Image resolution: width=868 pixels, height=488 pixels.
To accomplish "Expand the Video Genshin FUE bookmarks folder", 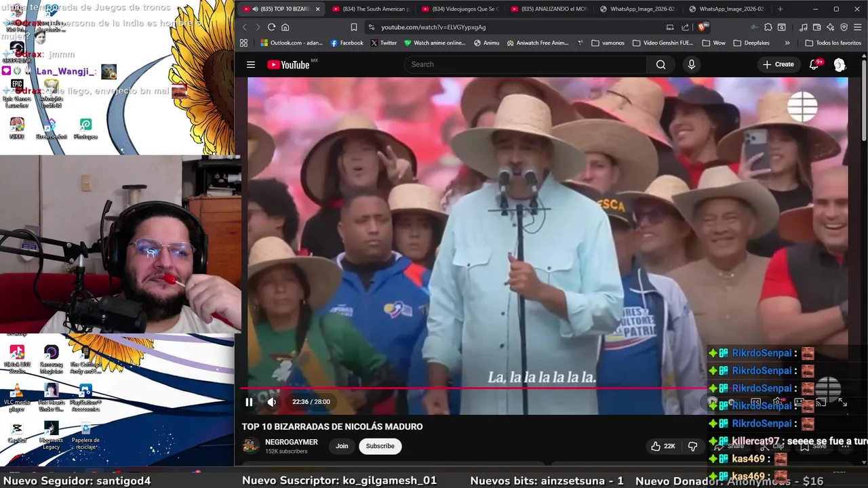I will [663, 43].
